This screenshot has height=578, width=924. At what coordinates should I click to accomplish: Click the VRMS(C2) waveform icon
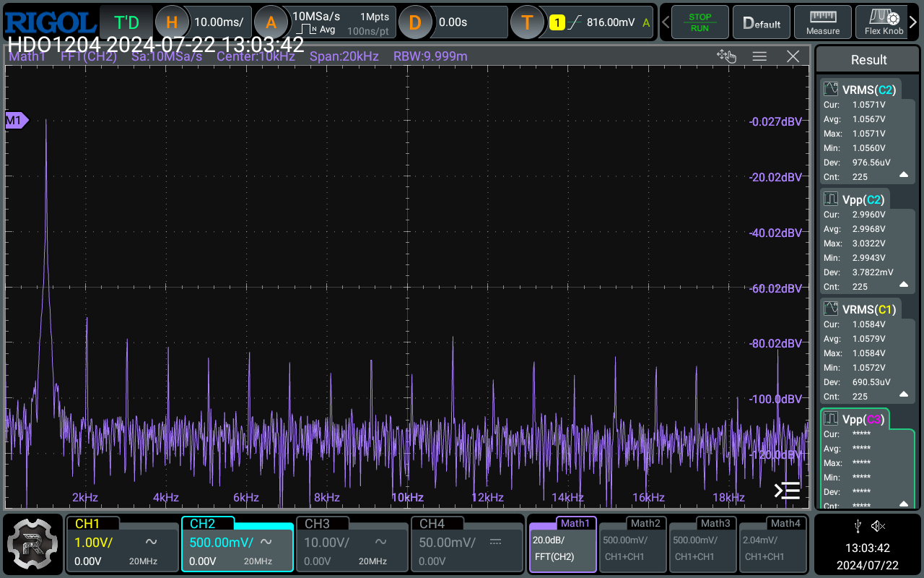pyautogui.click(x=832, y=90)
